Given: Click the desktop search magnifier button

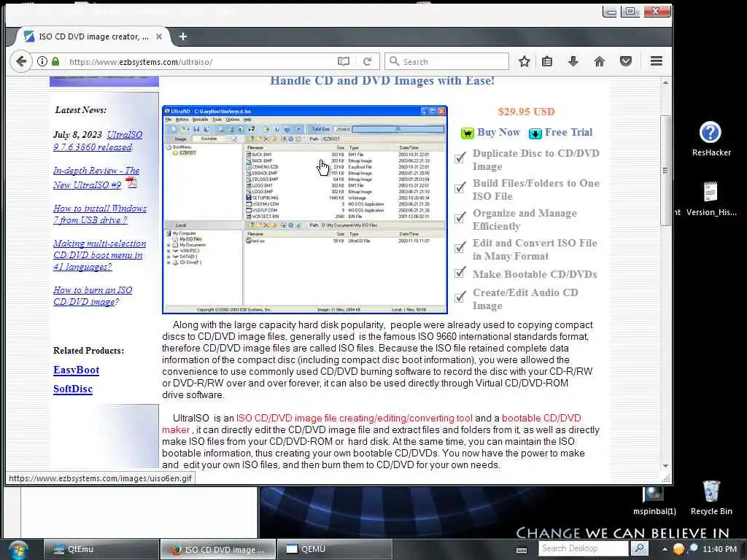Looking at the screenshot, I should 640,548.
